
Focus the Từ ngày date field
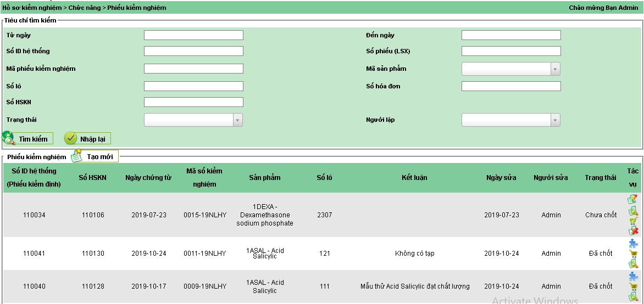(x=193, y=35)
